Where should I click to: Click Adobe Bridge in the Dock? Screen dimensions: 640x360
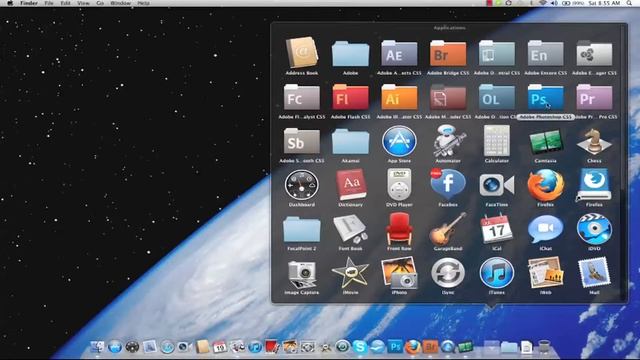pos(430,347)
